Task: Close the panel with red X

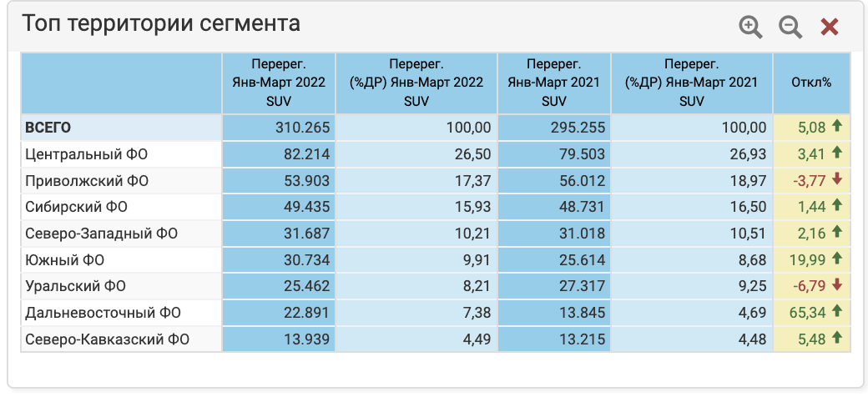Action: (829, 27)
